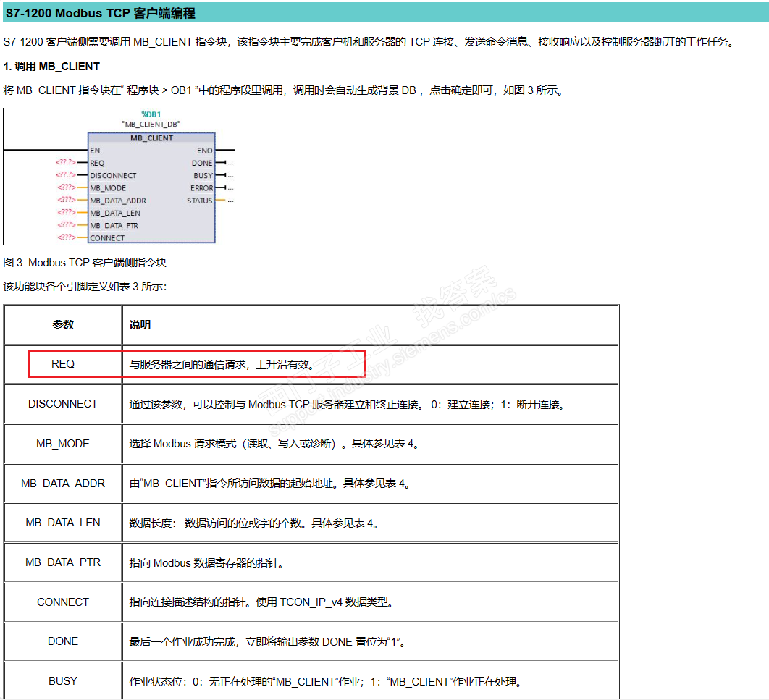This screenshot has width=769, height=700.
Task: Click the '"MB_CLIENT_DB"' label in the diagram
Action: pos(151,125)
